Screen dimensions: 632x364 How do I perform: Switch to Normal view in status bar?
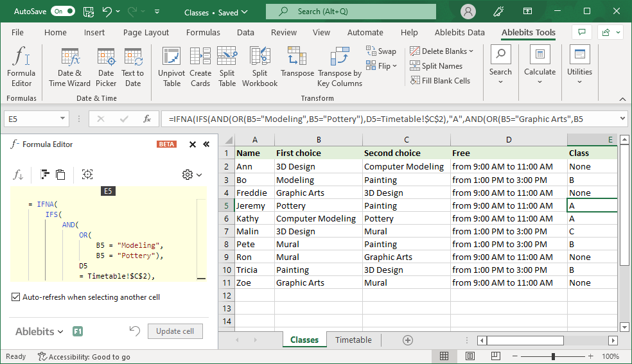click(444, 356)
